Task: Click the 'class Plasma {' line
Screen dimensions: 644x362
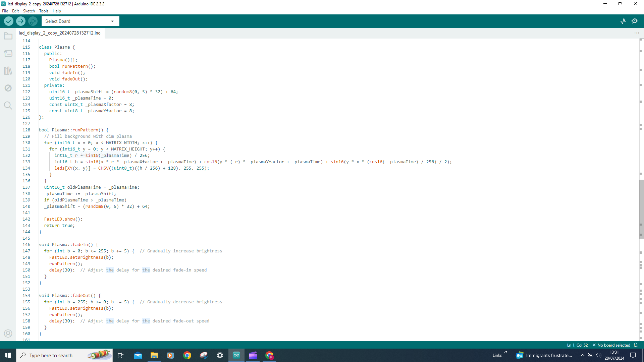Action: coord(57,47)
